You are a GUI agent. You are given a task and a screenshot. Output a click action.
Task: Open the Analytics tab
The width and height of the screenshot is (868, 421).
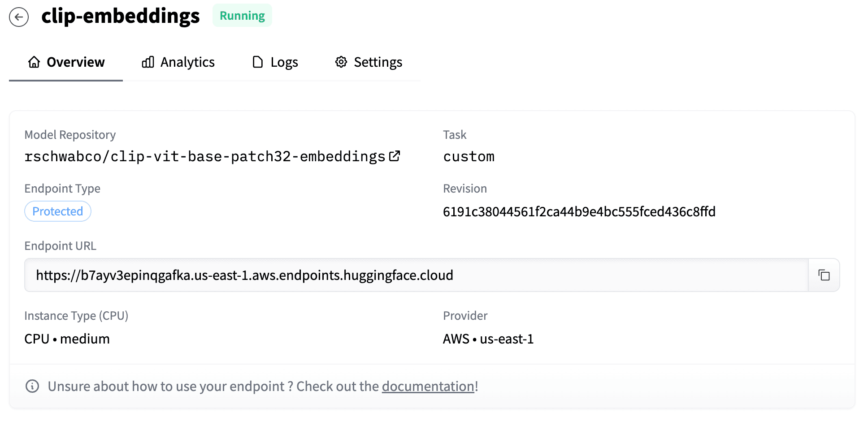click(x=187, y=62)
